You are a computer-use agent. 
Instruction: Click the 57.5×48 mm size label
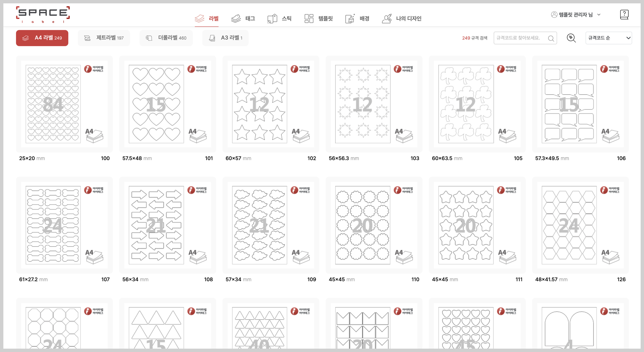[x=137, y=158]
